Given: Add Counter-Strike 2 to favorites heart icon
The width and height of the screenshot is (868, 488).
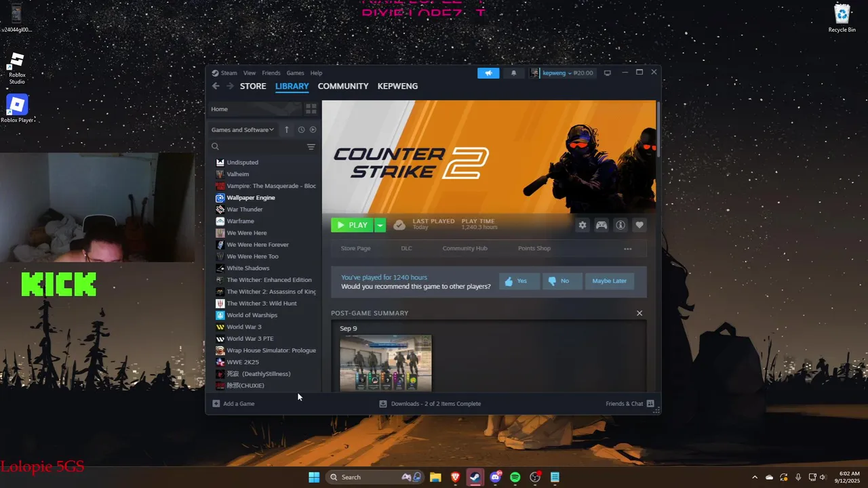Looking at the screenshot, I should coord(639,226).
